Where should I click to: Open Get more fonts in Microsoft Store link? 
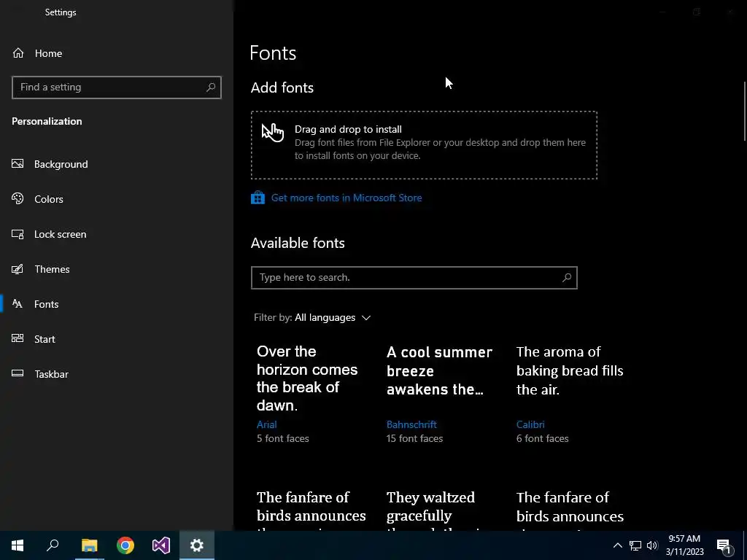point(347,198)
